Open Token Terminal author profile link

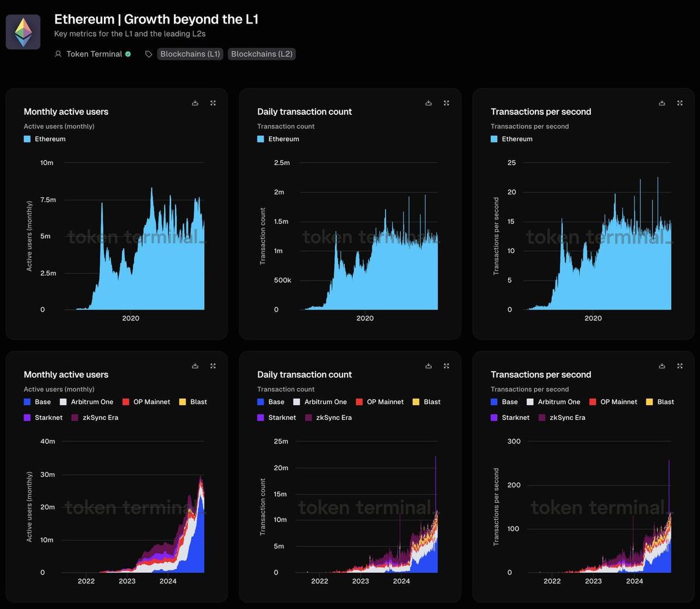(x=94, y=54)
